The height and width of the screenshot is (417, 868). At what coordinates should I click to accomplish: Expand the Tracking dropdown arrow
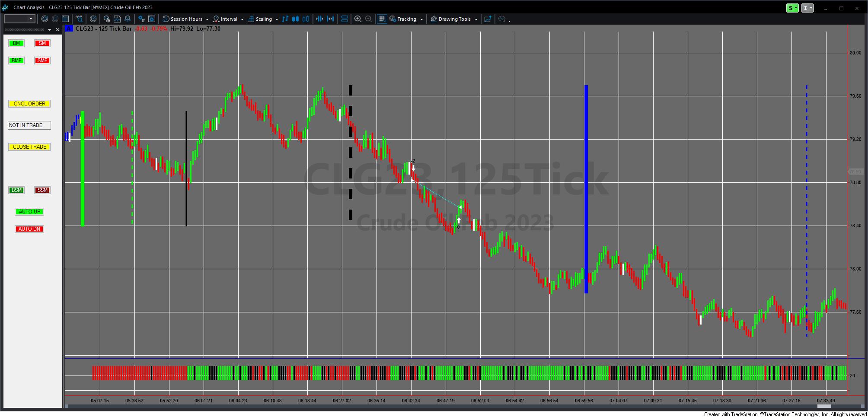point(421,19)
